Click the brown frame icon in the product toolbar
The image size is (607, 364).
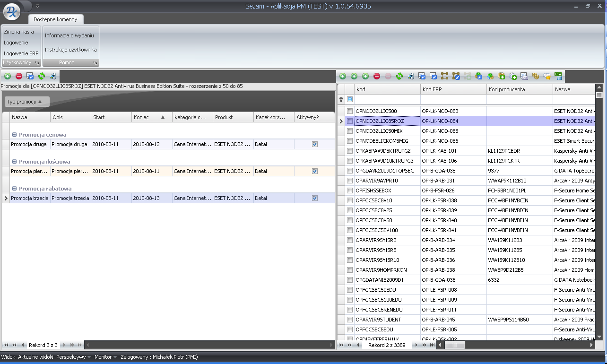444,76
